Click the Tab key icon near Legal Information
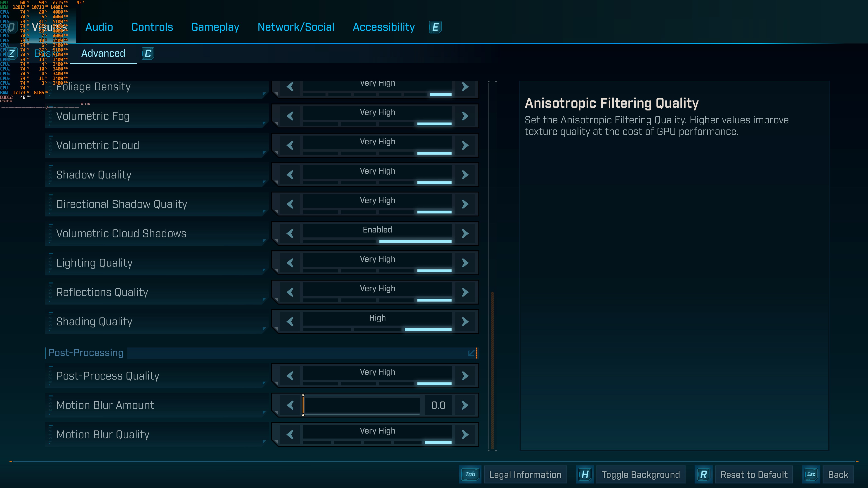This screenshot has height=488, width=868. coord(470,474)
